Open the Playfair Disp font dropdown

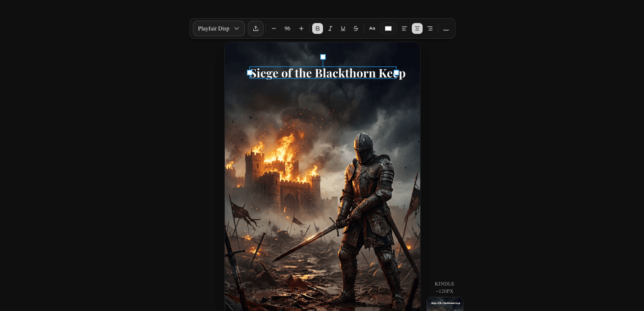coord(218,28)
